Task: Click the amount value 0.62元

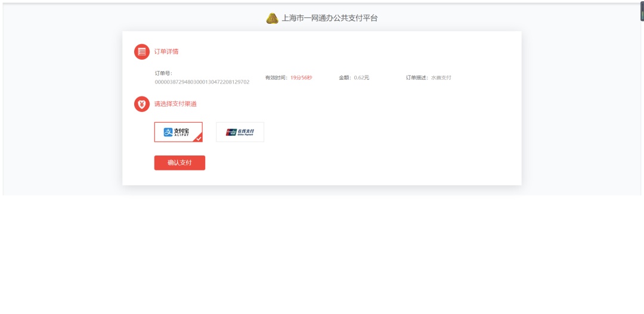Action: (x=361, y=77)
